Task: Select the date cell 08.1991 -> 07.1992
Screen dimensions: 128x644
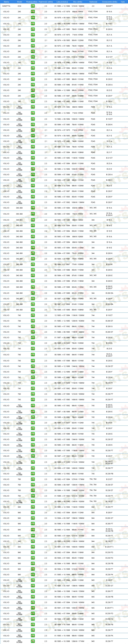Action: [62, 202]
